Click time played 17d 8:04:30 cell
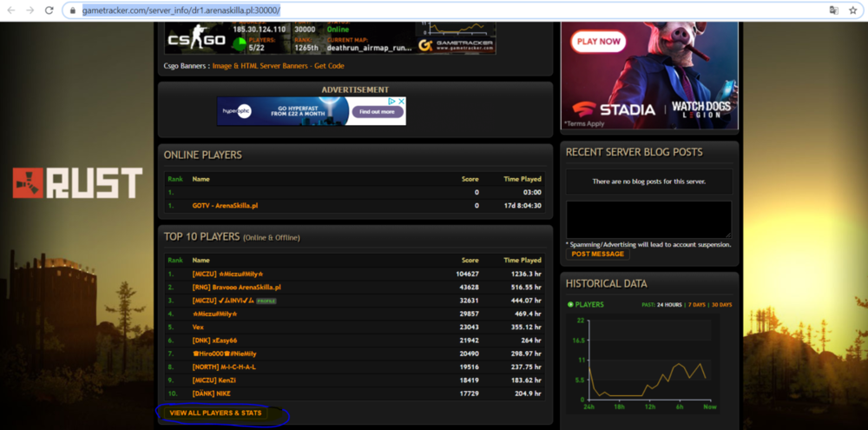The width and height of the screenshot is (868, 430). click(x=521, y=206)
